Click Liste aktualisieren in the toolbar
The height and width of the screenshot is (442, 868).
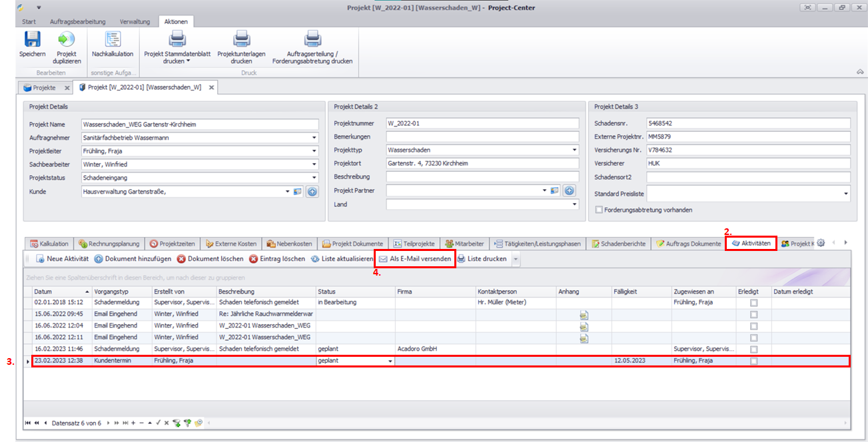(341, 259)
